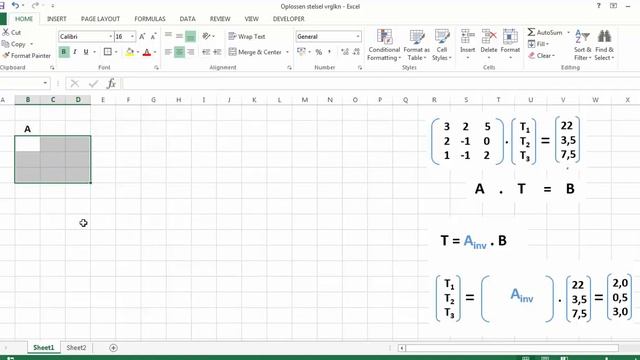Toggle Underline formatting
640x360 pixels.
[x=86, y=52]
